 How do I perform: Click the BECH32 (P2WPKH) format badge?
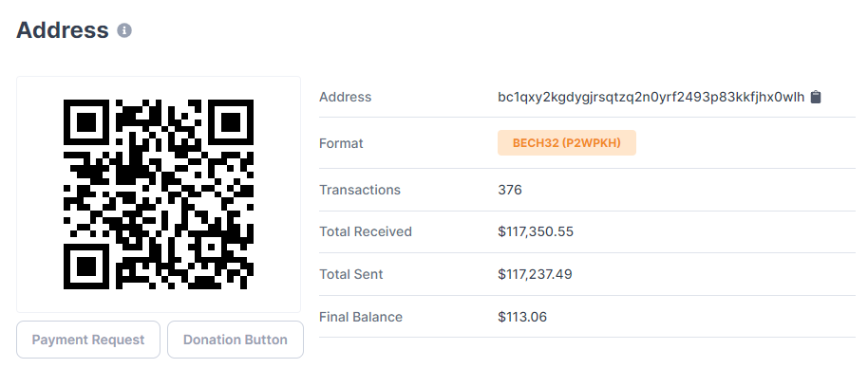(x=566, y=143)
